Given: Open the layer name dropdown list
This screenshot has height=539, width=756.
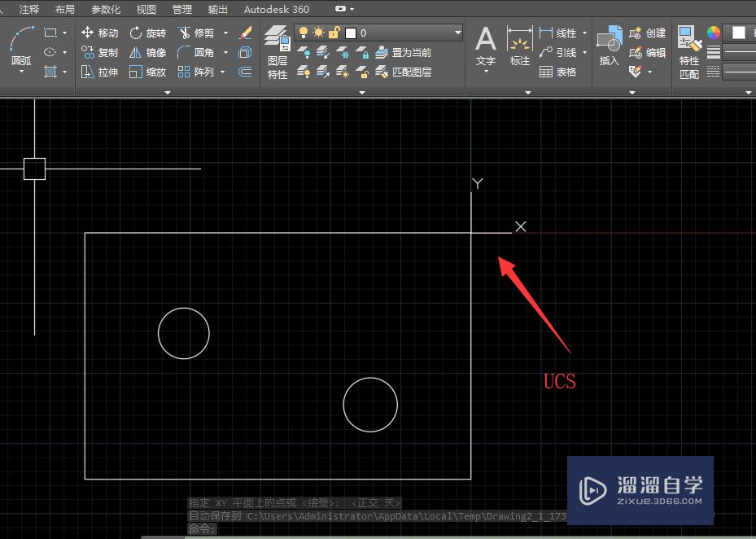Looking at the screenshot, I should tap(457, 33).
